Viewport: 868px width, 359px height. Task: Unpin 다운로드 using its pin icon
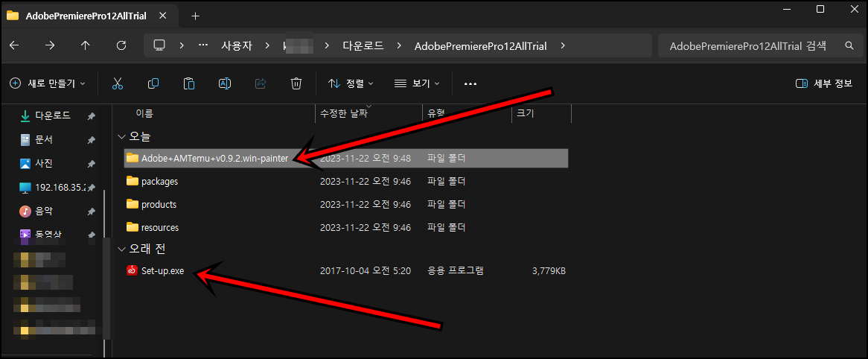(92, 115)
